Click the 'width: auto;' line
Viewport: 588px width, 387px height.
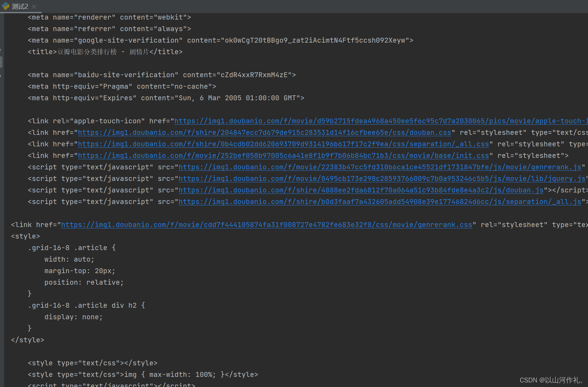click(x=69, y=260)
